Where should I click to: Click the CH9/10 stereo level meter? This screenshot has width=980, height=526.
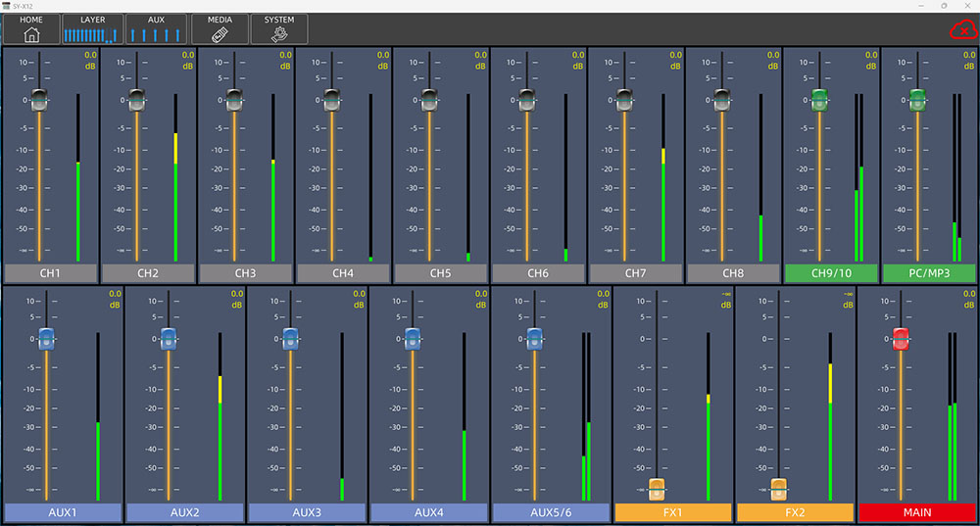point(858,177)
